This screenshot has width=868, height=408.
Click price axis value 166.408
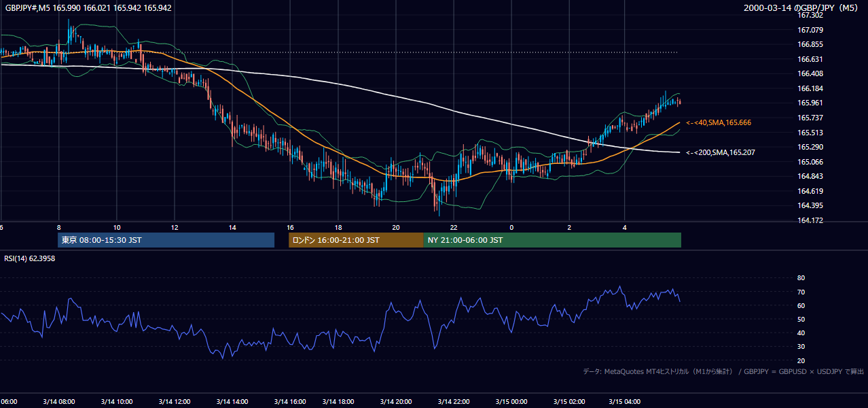point(810,73)
